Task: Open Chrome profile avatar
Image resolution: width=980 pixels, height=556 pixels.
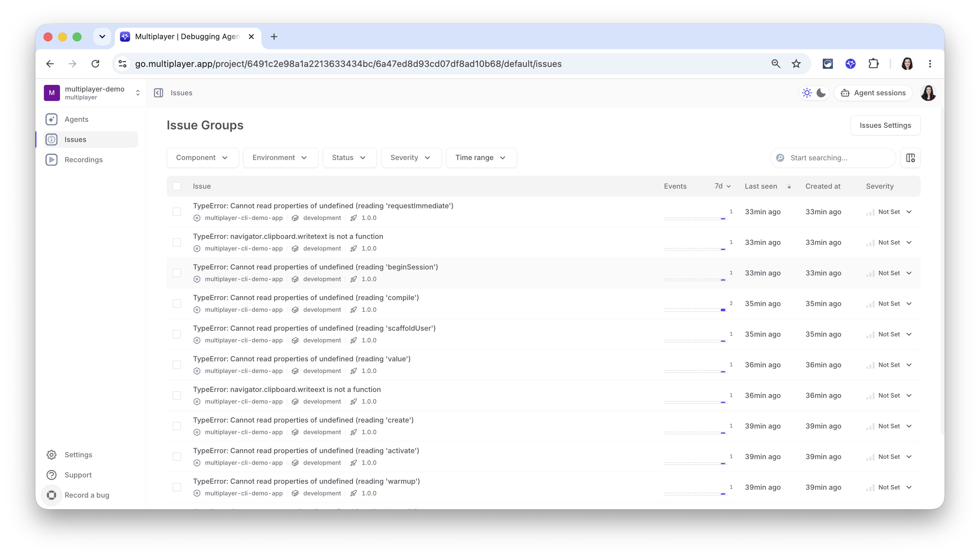Action: (x=907, y=64)
